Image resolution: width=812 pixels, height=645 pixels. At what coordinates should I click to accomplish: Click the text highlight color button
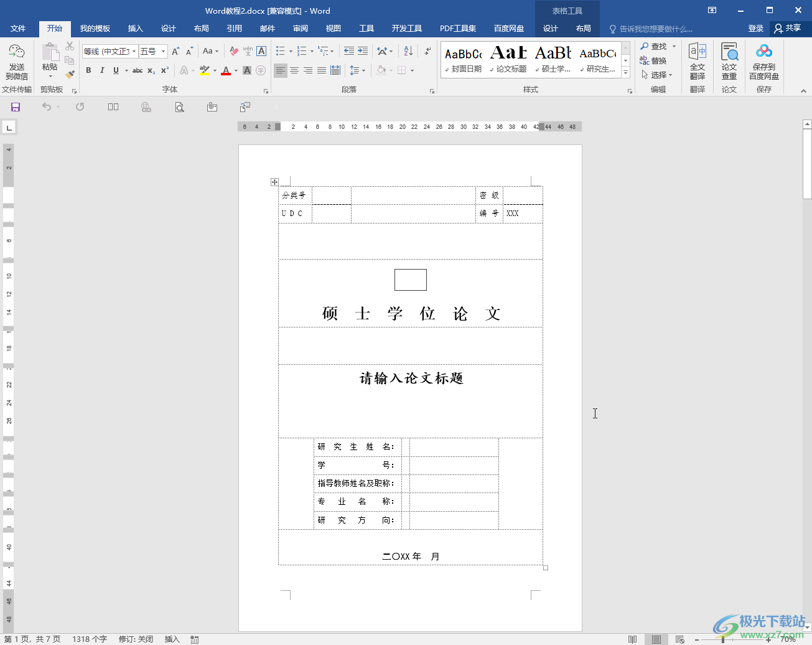coord(204,70)
